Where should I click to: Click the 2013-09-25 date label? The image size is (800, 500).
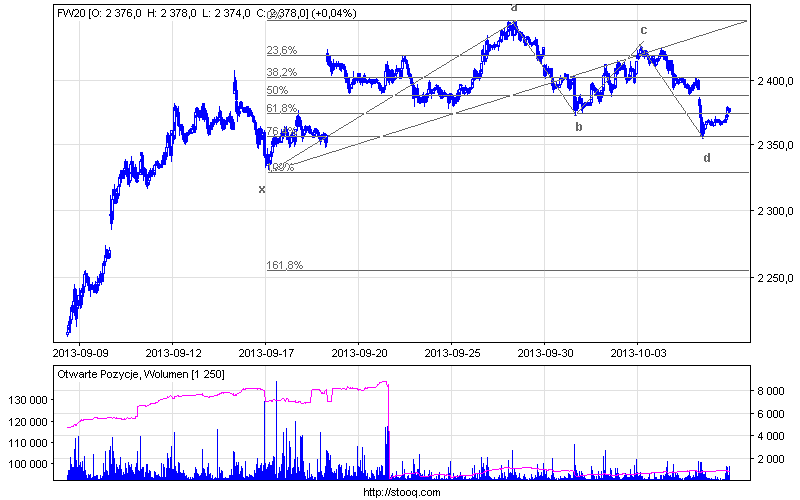(x=453, y=353)
